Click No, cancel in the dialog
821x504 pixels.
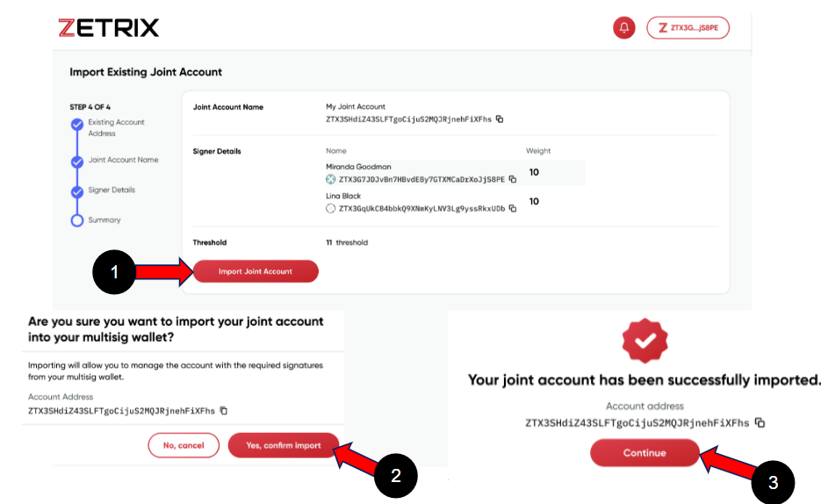(x=184, y=446)
